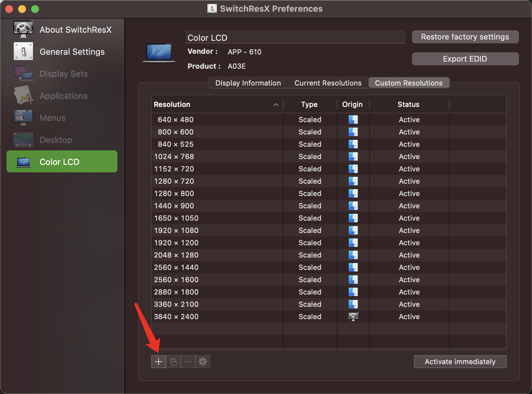The image size is (532, 394).
Task: Click the Desktop sidebar label
Action: (x=56, y=140)
